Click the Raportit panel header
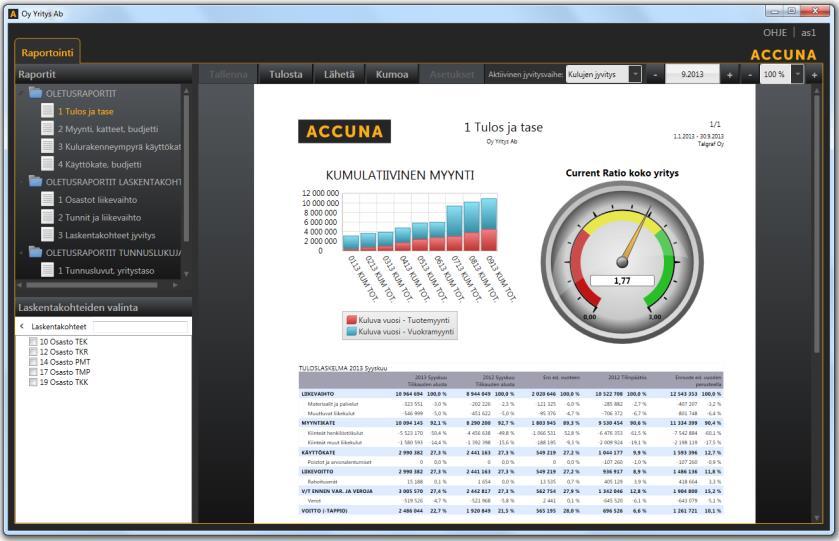 [103, 74]
